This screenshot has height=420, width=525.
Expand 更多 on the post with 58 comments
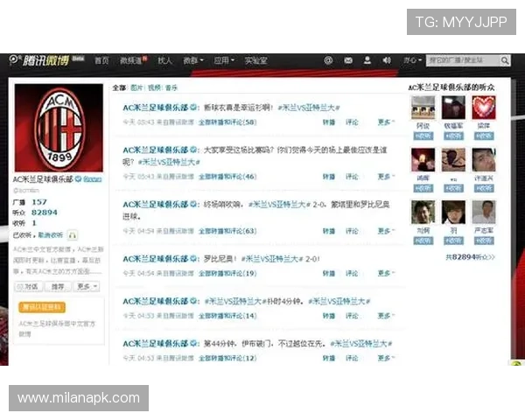point(386,122)
